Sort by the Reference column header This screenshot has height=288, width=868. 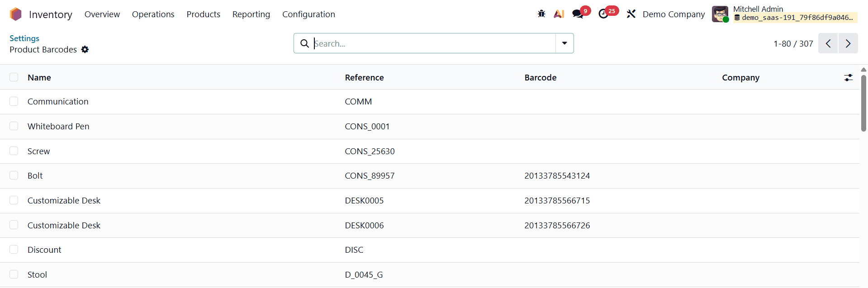click(364, 77)
